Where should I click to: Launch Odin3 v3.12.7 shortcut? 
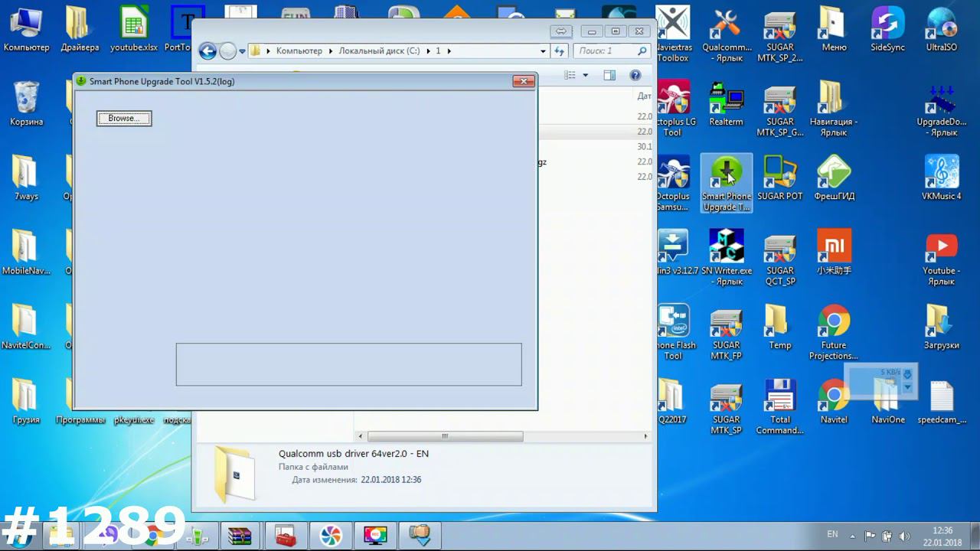coord(677,252)
